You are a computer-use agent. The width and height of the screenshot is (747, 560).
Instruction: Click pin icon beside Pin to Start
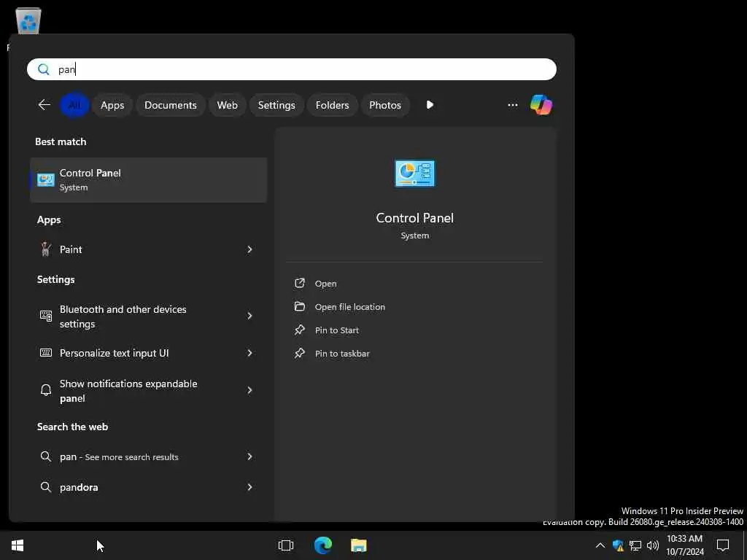(x=300, y=330)
